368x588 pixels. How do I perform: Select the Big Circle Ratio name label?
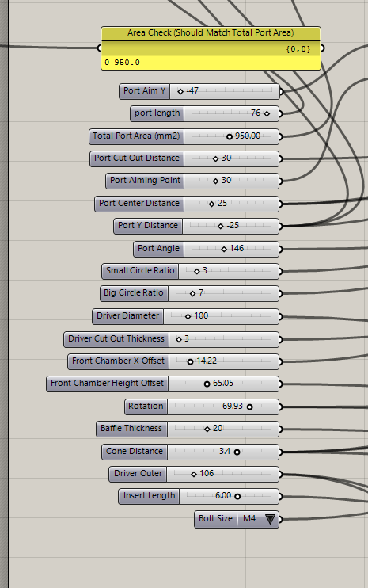[134, 293]
